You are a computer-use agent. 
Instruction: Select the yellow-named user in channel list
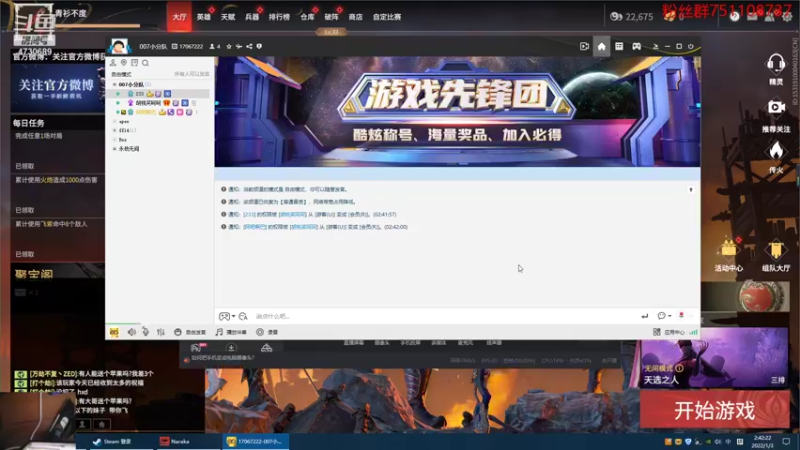tap(158, 112)
